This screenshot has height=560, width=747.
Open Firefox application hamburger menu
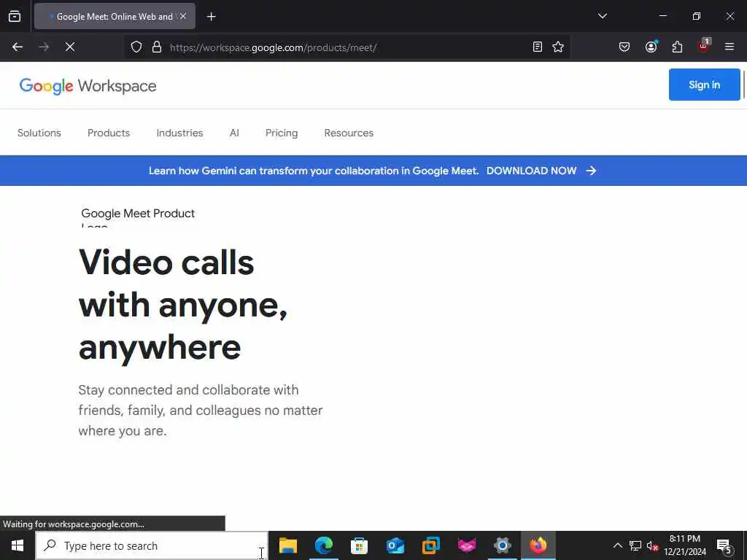tap(729, 47)
